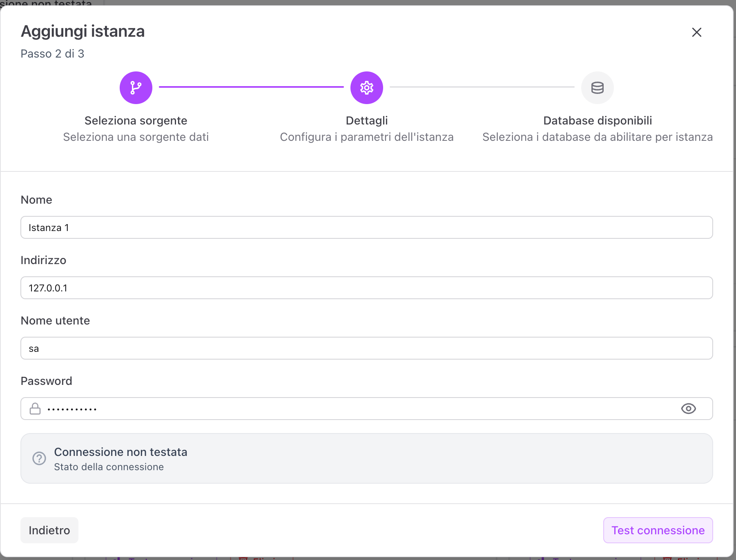736x560 pixels.
Task: Select the "Database disponibili" step label
Action: coord(597,120)
